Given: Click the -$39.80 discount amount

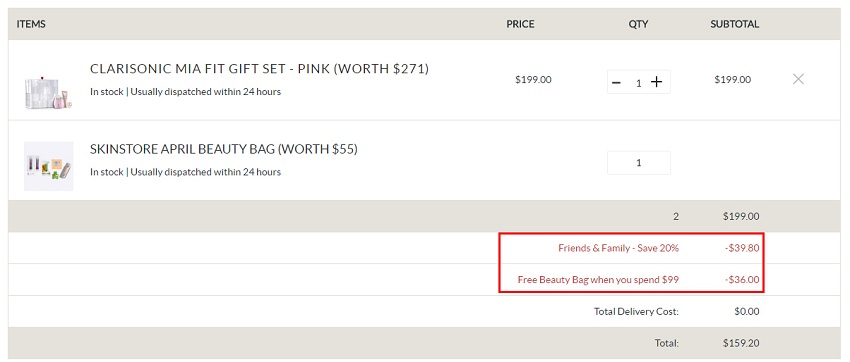Looking at the screenshot, I should click(742, 248).
